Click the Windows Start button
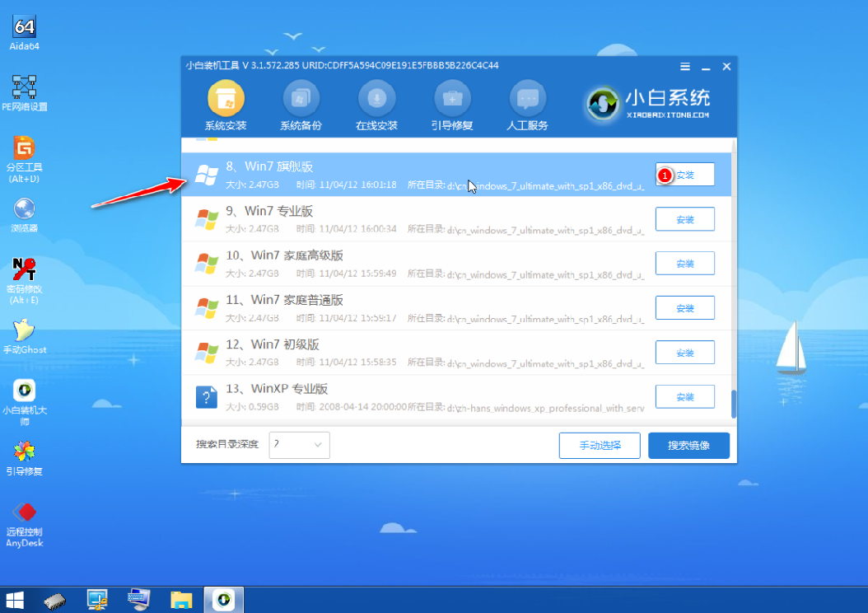Screen dimensions: 868x613 coord(15,599)
